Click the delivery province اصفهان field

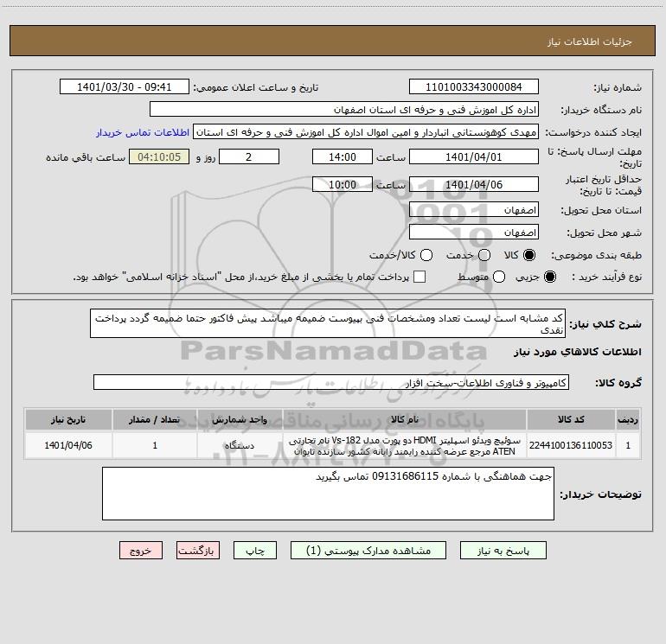click(474, 210)
